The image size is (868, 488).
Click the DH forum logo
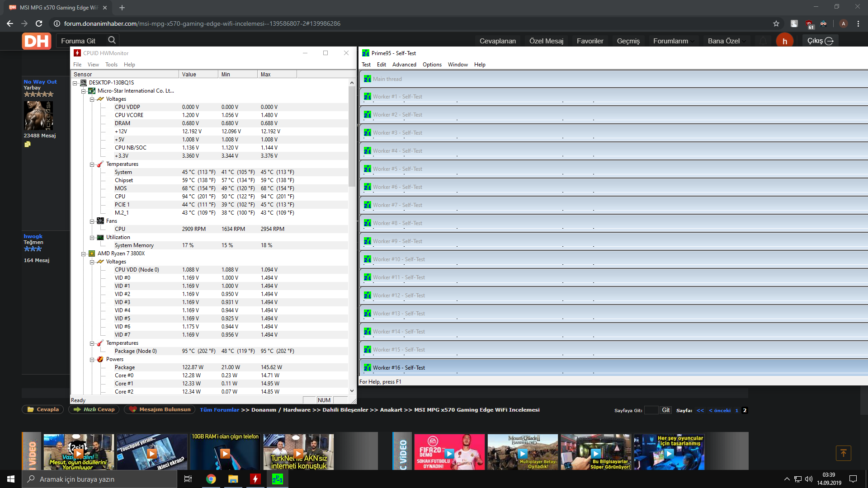[x=37, y=41]
